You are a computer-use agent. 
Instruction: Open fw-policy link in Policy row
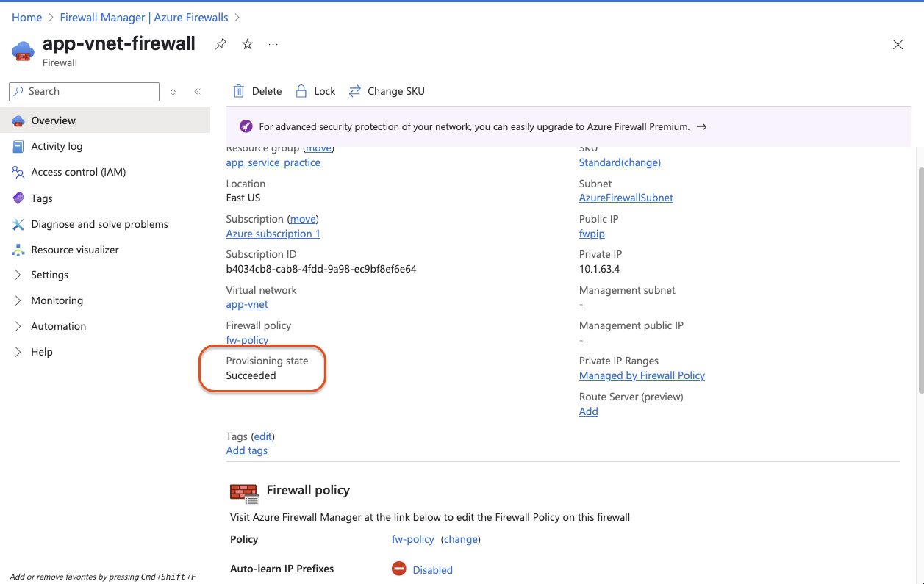413,539
